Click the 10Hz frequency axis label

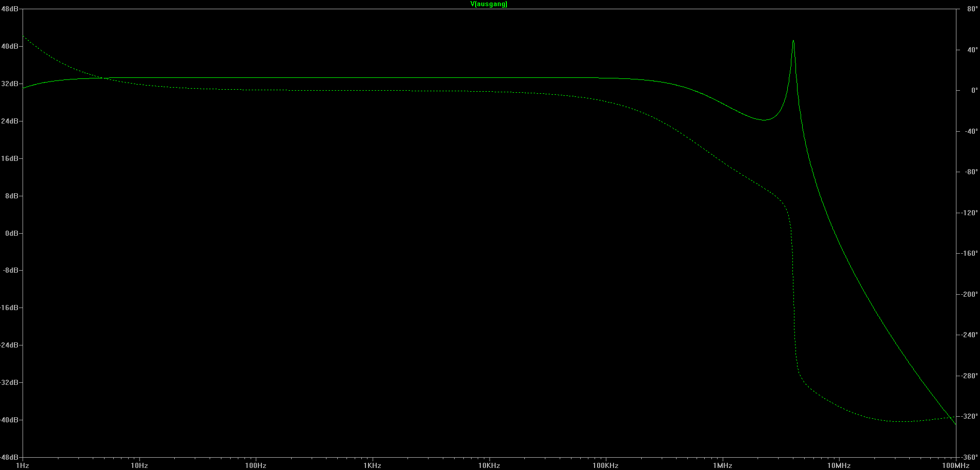[139, 465]
